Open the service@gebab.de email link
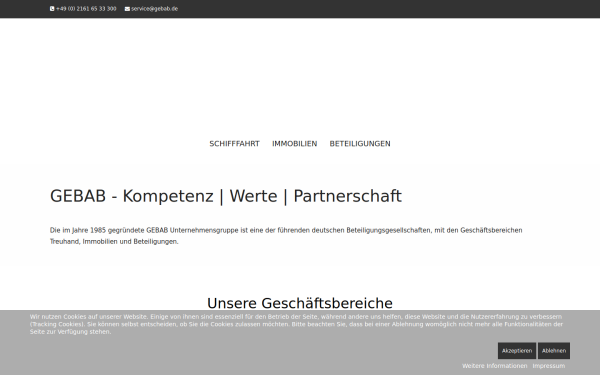This screenshot has width=600, height=375. [x=155, y=8]
